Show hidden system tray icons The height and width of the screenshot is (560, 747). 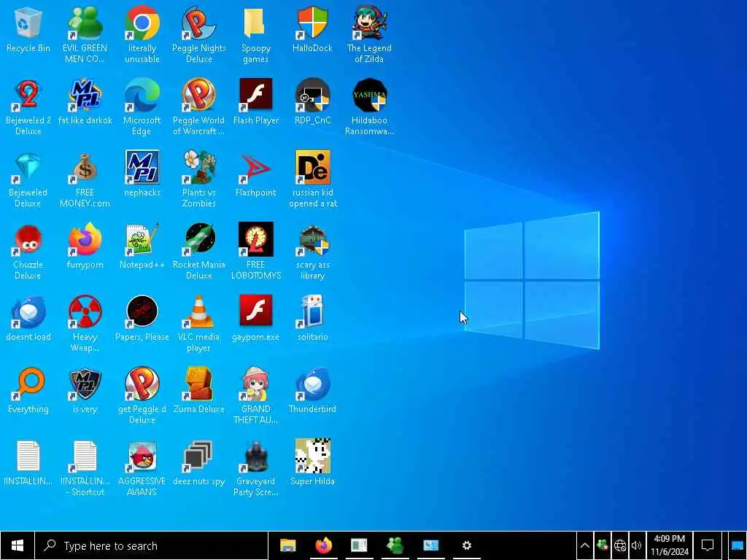585,545
